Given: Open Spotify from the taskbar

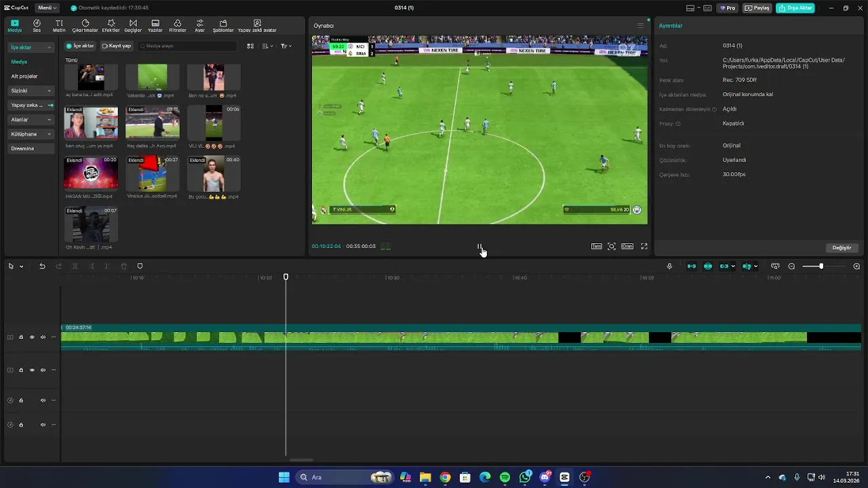Looking at the screenshot, I should pyautogui.click(x=505, y=477).
